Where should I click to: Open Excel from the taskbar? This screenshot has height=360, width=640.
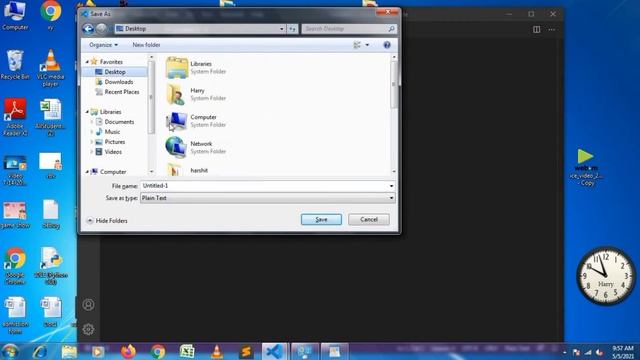coord(187,351)
